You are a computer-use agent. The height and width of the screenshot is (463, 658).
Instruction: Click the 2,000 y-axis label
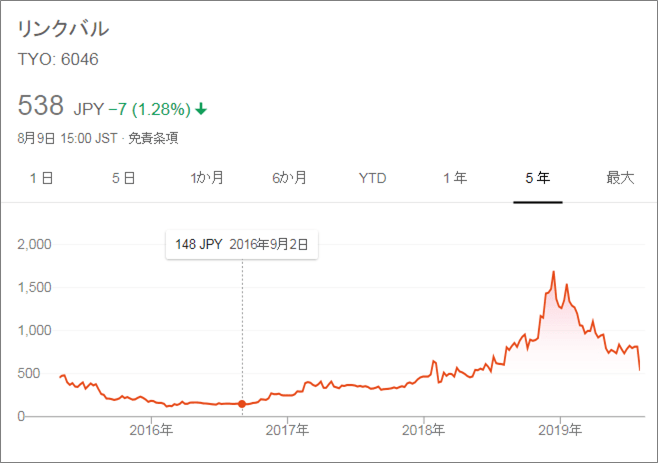34,244
